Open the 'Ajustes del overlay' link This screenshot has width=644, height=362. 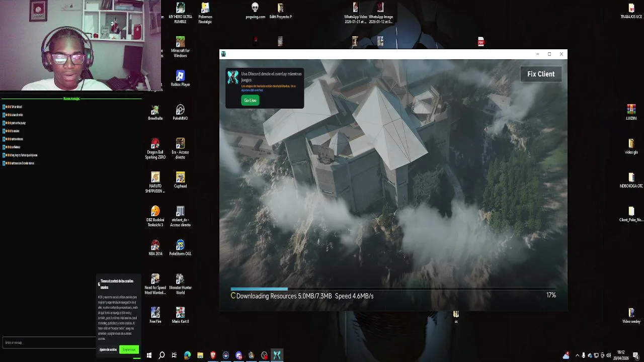click(252, 90)
